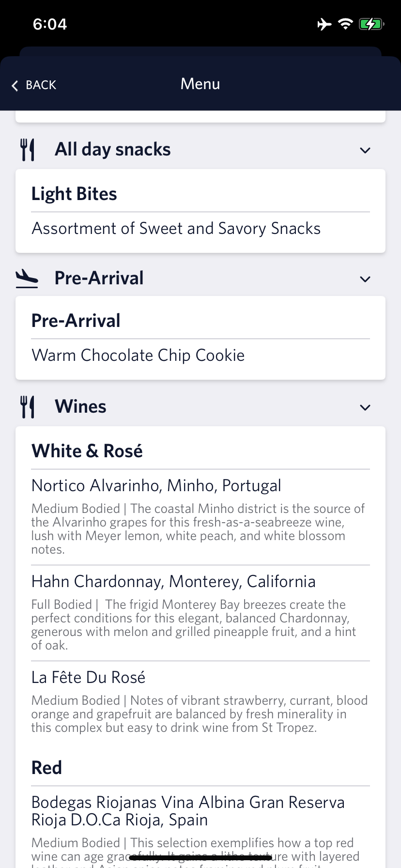Select the clock showing 6:04
Image resolution: width=401 pixels, height=868 pixels.
coord(49,24)
